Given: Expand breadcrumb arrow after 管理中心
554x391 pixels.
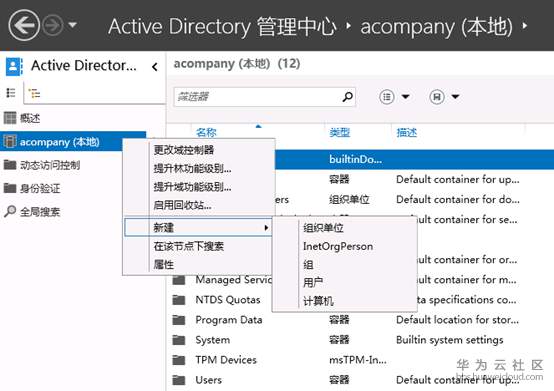Looking at the screenshot, I should point(349,25).
